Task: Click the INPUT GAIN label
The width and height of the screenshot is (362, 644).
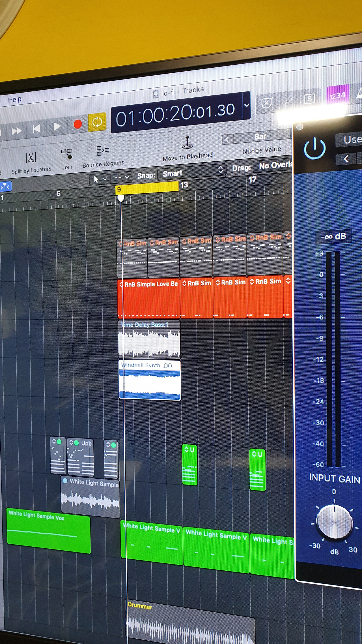Action: coord(335,478)
